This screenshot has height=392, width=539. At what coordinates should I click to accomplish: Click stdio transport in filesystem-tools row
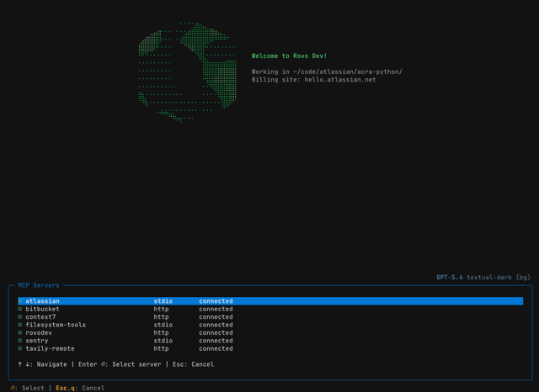click(163, 325)
